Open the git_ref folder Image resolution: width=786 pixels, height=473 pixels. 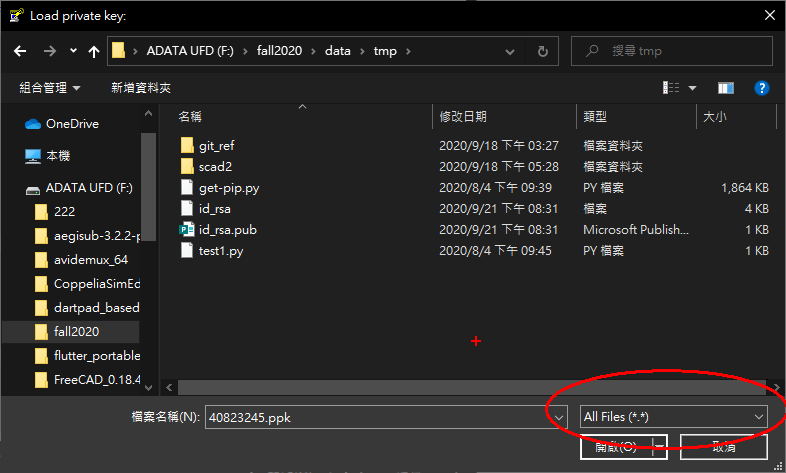click(x=215, y=145)
